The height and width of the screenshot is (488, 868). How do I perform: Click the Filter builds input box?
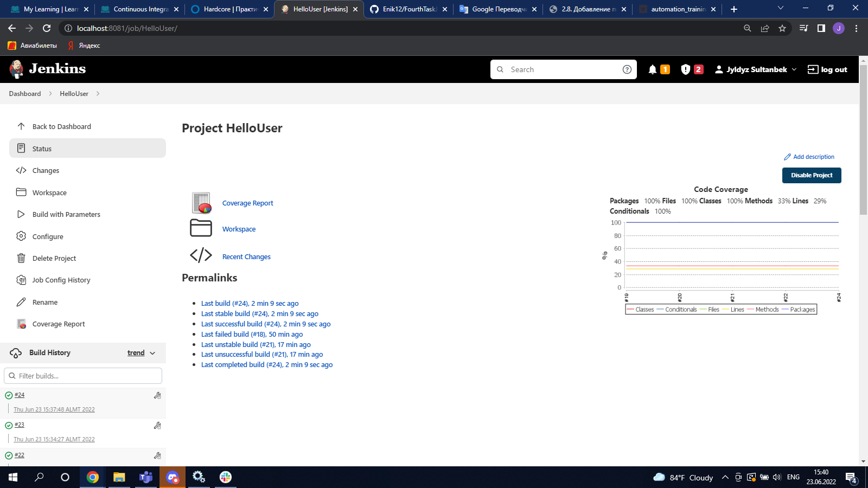click(83, 376)
